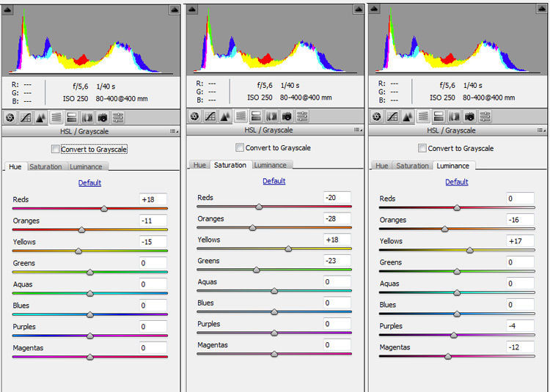Open Split Toning icon in Luminance-active panel
Screen dimensions: 550x392
439,117
